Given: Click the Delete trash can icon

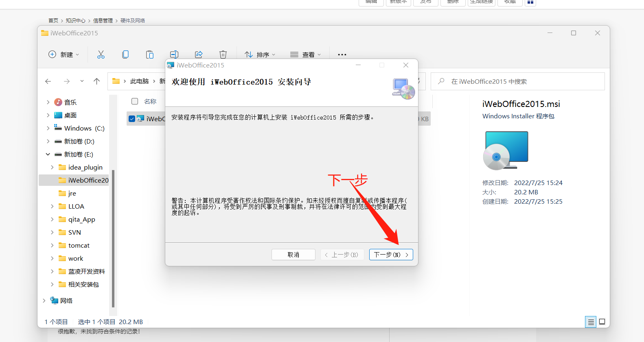Looking at the screenshot, I should point(223,54).
